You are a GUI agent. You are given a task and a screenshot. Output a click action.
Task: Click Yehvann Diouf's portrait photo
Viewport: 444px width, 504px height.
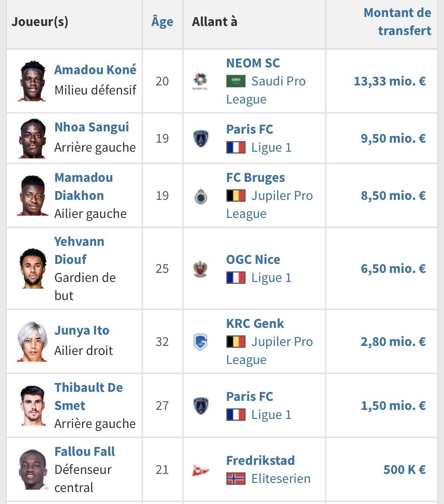[33, 268]
